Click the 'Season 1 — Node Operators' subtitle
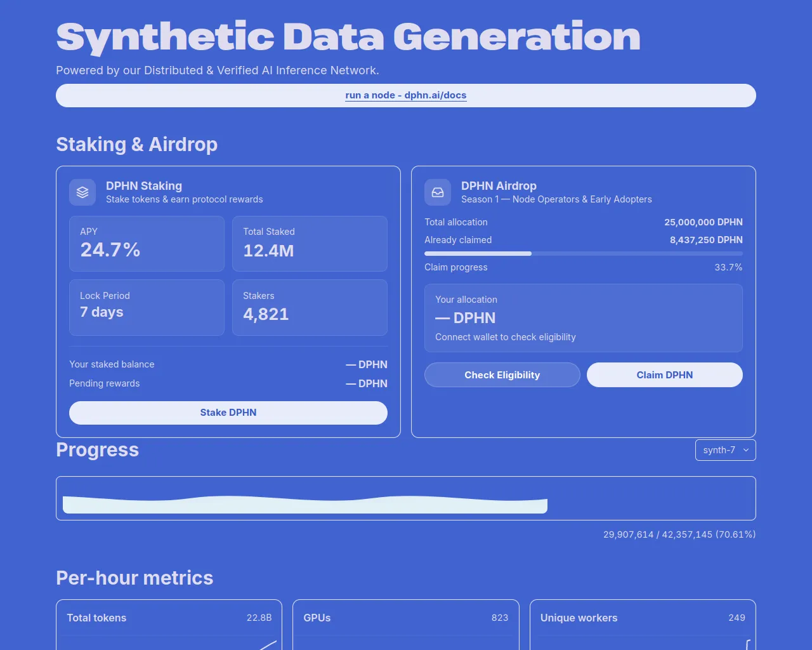The height and width of the screenshot is (650, 812). click(556, 199)
